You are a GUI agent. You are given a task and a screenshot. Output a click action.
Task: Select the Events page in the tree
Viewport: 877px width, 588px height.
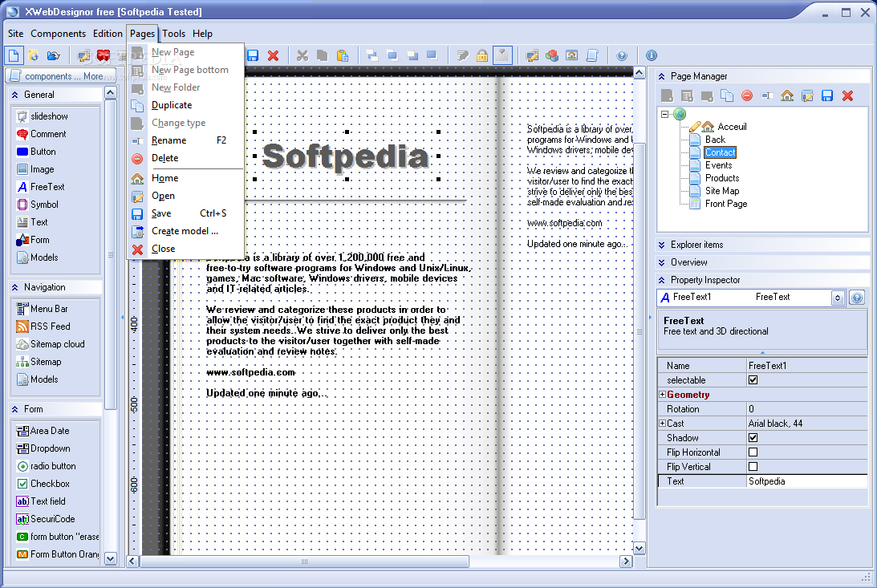(x=718, y=165)
